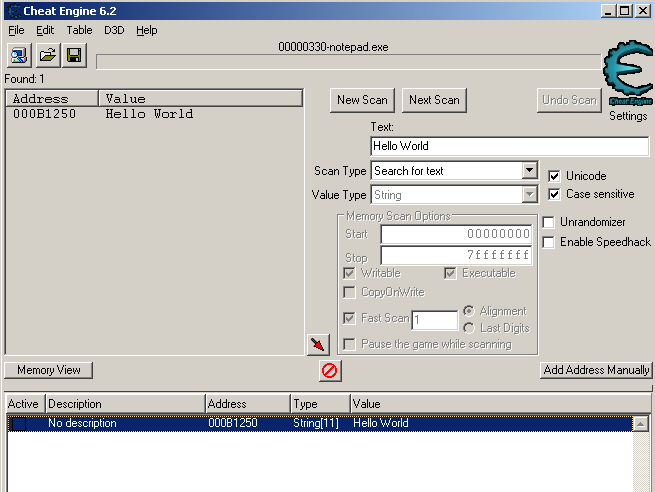The image size is (655, 492).
Task: Open the Scan Type dropdown
Action: [530, 171]
